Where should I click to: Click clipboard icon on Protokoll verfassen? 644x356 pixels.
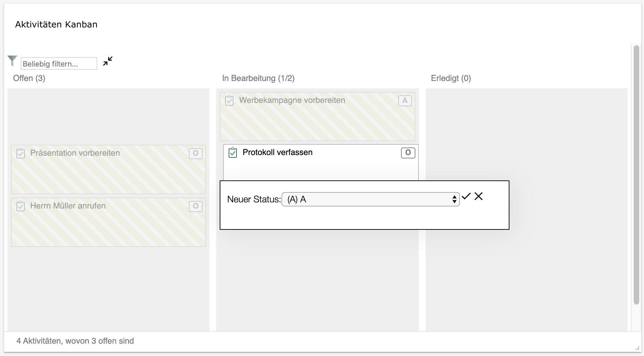coord(233,152)
